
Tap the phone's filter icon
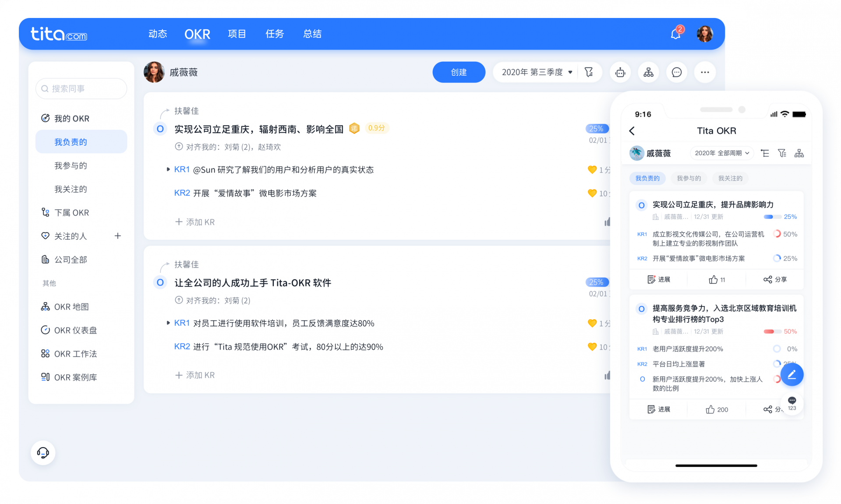pyautogui.click(x=782, y=153)
